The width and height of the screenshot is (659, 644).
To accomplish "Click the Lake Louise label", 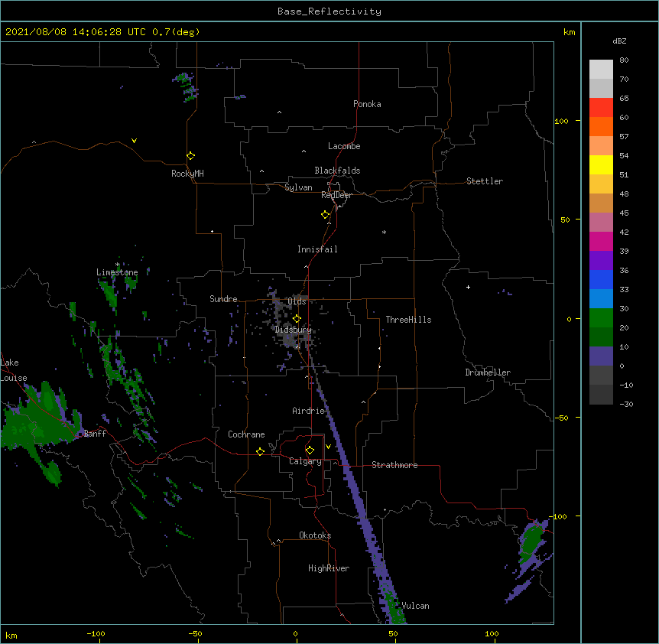I will point(14,370).
